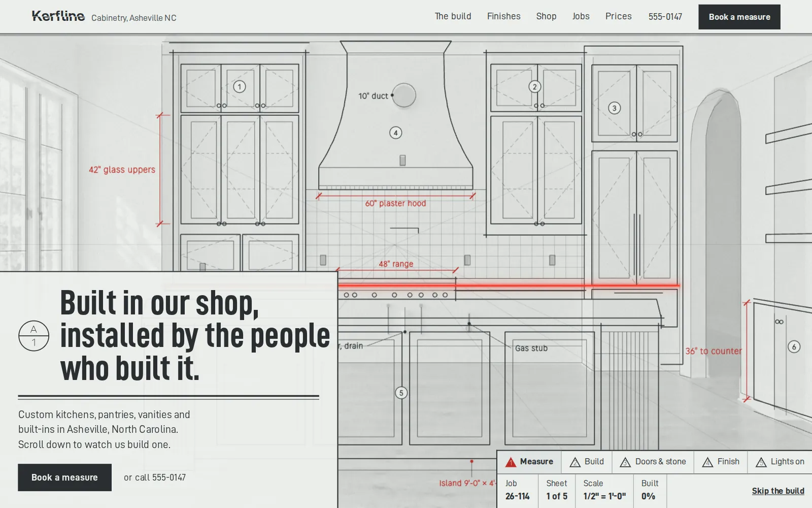Click the 'or call 555-0147' link
Viewport: 812px width, 508px height.
[155, 478]
